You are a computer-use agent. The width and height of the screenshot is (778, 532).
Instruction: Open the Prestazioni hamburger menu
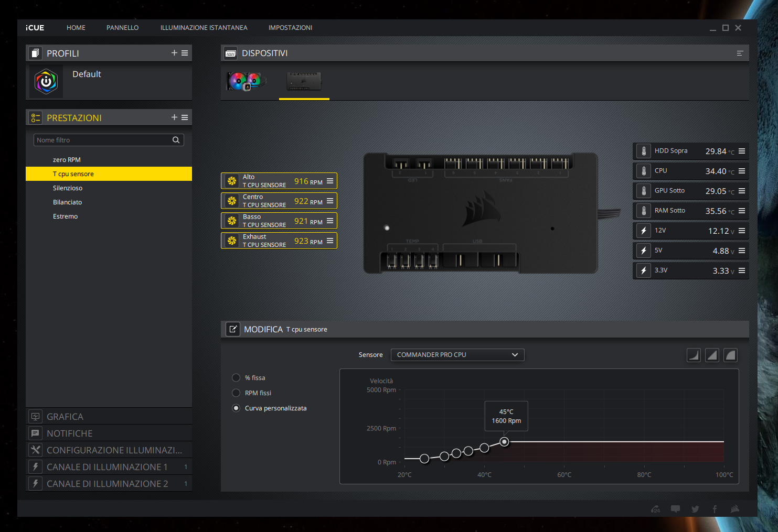click(x=185, y=117)
